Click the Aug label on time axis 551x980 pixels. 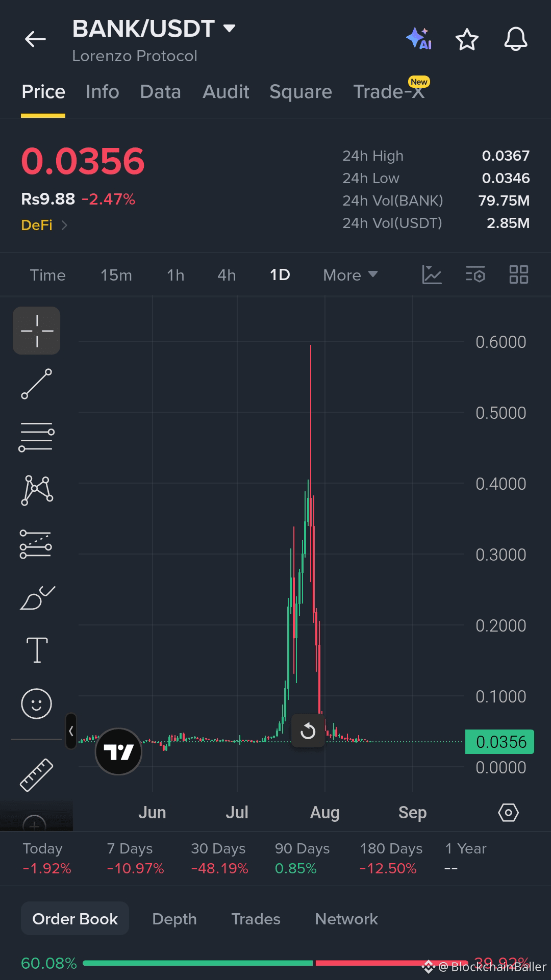[x=325, y=812]
